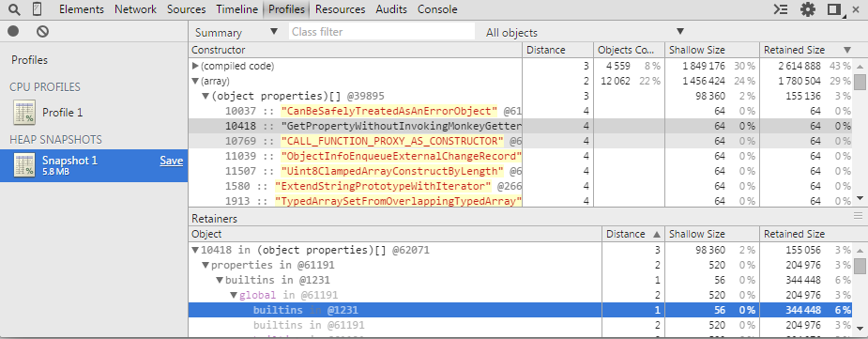Select TypedArraySetFromOverlappingTypedArray row
The height and width of the screenshot is (339, 868).
point(521,201)
